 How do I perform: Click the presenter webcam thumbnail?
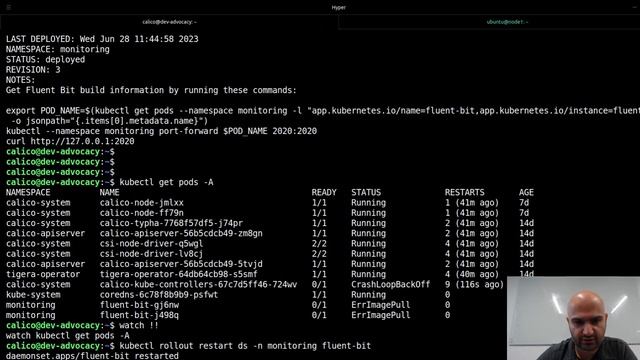[573, 318]
